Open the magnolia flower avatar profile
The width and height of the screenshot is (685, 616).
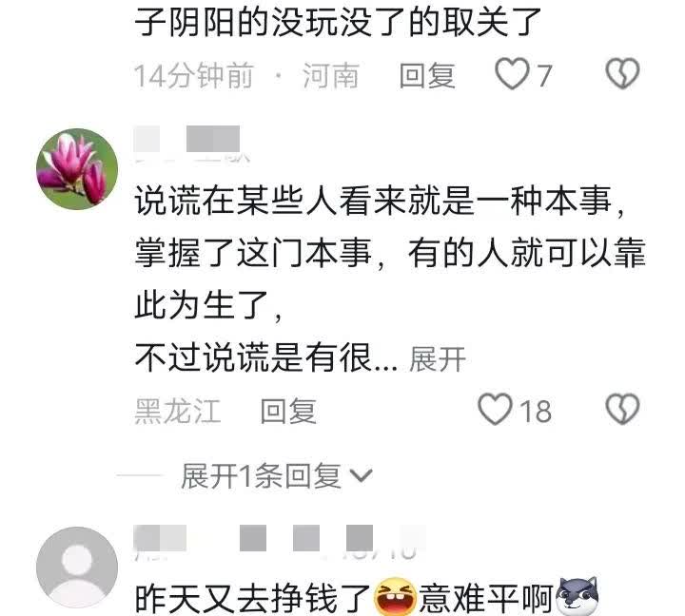point(77,169)
